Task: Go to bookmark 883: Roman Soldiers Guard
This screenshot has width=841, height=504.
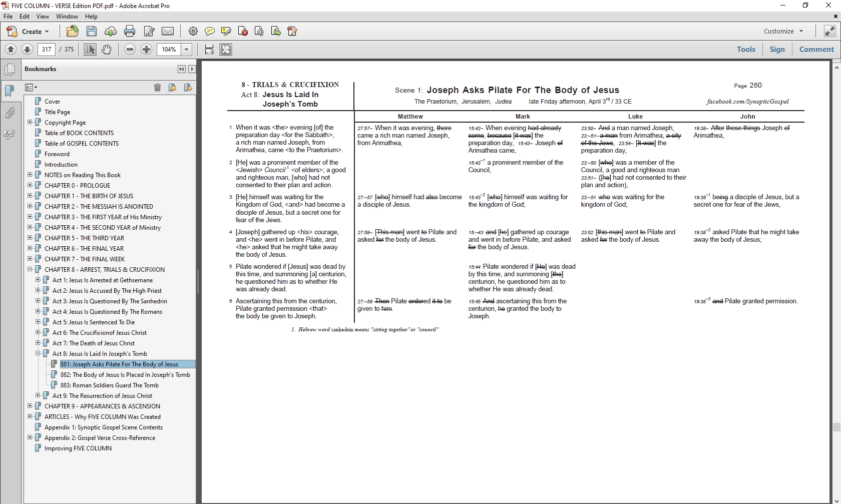Action: point(110,385)
